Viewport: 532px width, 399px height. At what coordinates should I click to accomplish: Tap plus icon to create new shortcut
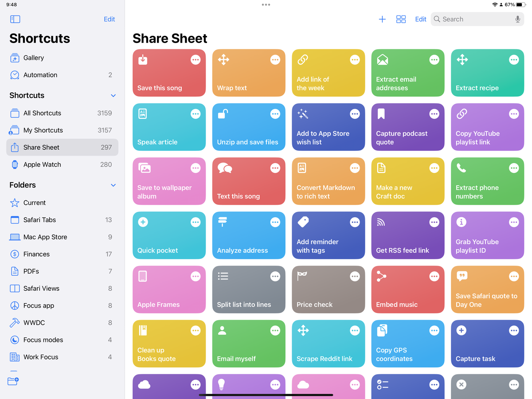pyautogui.click(x=382, y=19)
